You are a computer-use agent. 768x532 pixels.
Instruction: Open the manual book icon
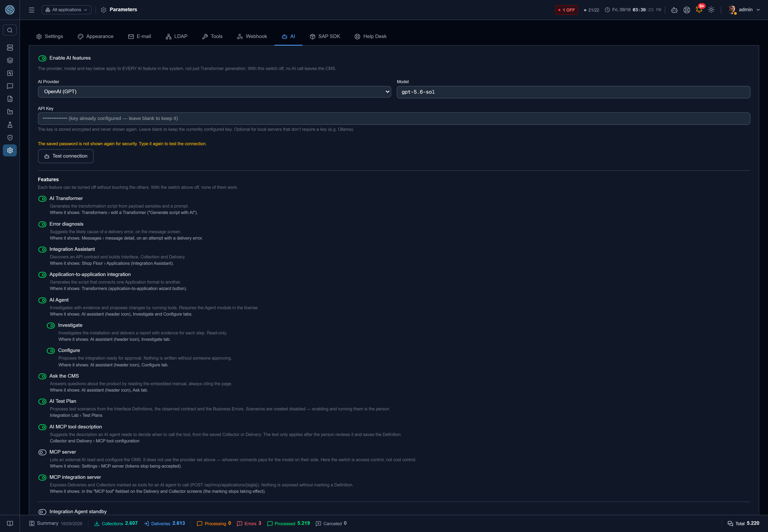pos(10,523)
